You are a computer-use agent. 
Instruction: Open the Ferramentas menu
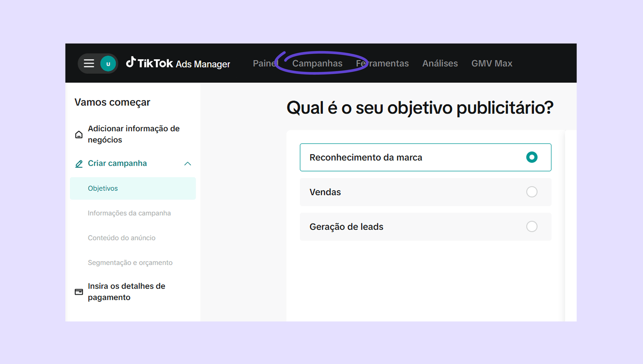pyautogui.click(x=382, y=64)
